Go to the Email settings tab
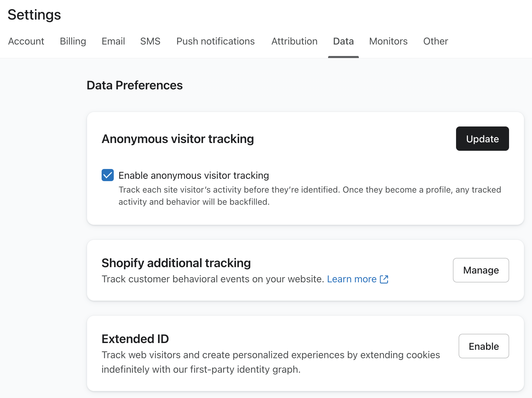 [113, 41]
